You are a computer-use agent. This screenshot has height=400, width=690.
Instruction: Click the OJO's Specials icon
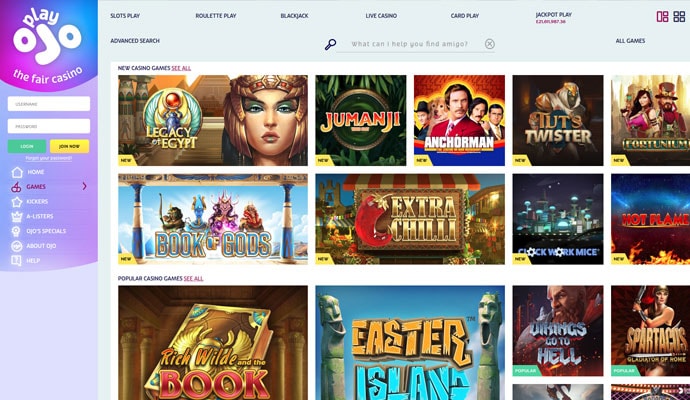coord(16,231)
